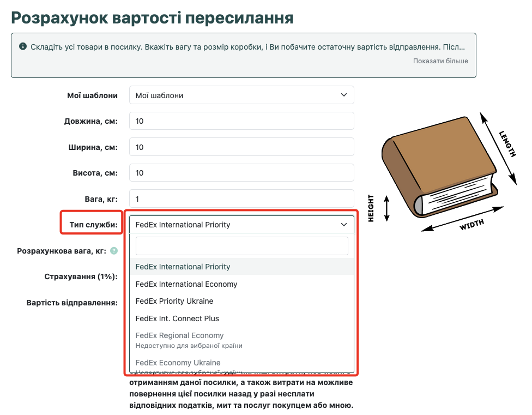The height and width of the screenshot is (415, 532).
Task: Open the Мої шаблони dropdown
Action: (x=241, y=95)
